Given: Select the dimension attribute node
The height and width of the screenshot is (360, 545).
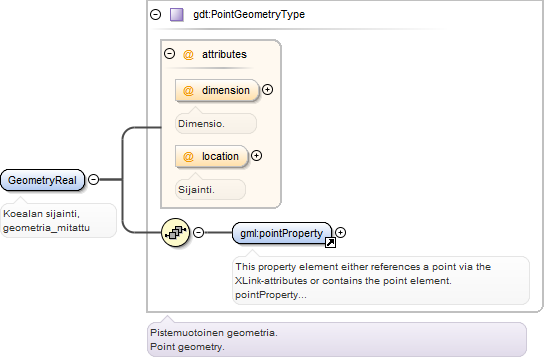Looking at the screenshot, I should click(x=217, y=90).
